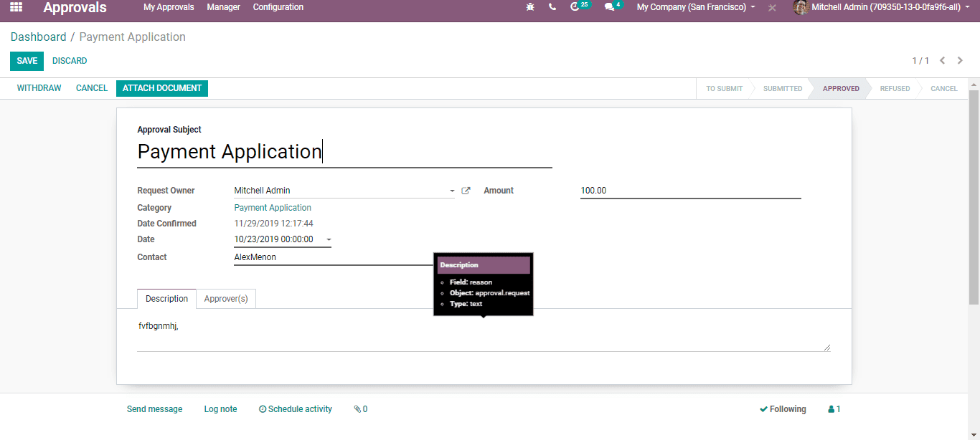Open conversations chat icon with 4 badge

[613, 6]
